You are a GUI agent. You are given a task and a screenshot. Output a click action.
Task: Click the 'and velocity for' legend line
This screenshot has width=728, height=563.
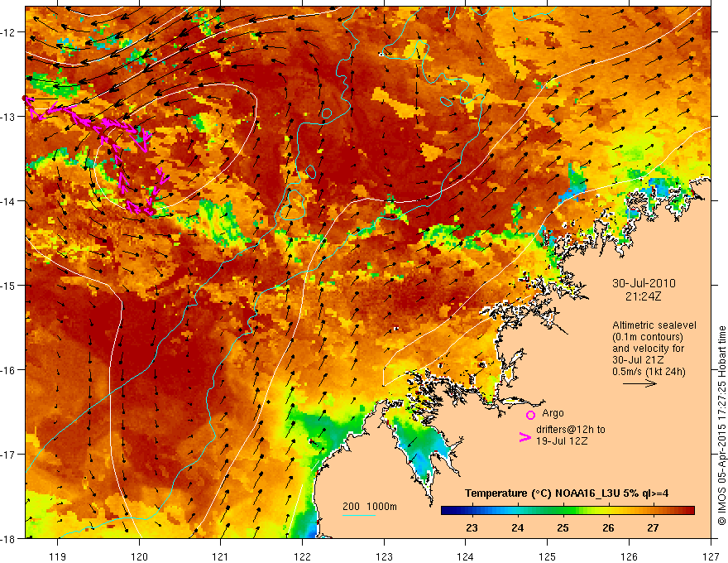(648, 349)
